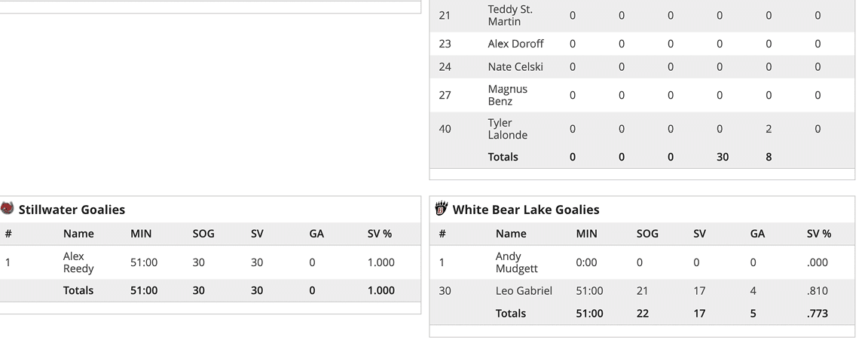868x340 pixels.
Task: Sort White Bear Lake goalies by GA
Action: pyautogui.click(x=757, y=234)
